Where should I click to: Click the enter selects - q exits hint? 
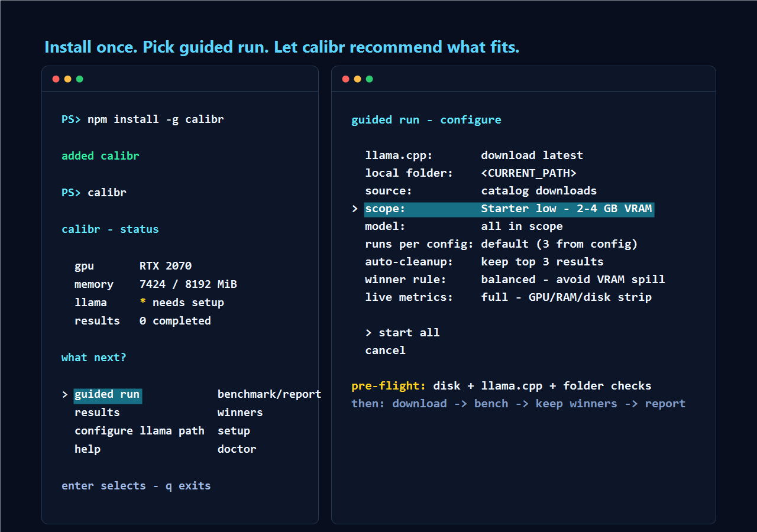(x=136, y=486)
